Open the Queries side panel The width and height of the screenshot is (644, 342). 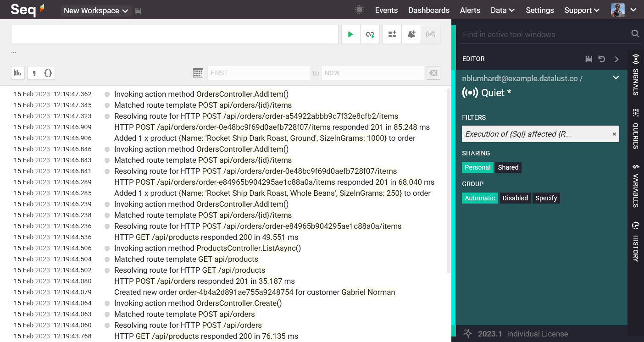(636, 129)
